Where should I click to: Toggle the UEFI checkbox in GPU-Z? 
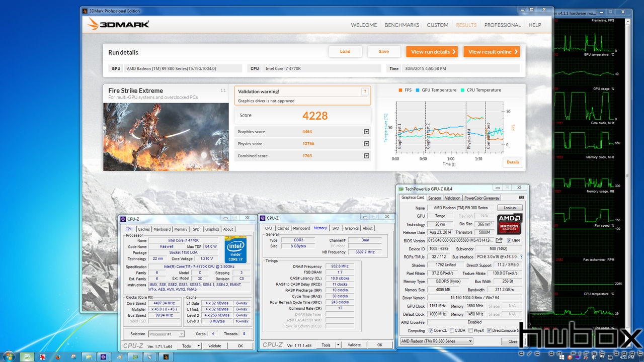tap(509, 241)
